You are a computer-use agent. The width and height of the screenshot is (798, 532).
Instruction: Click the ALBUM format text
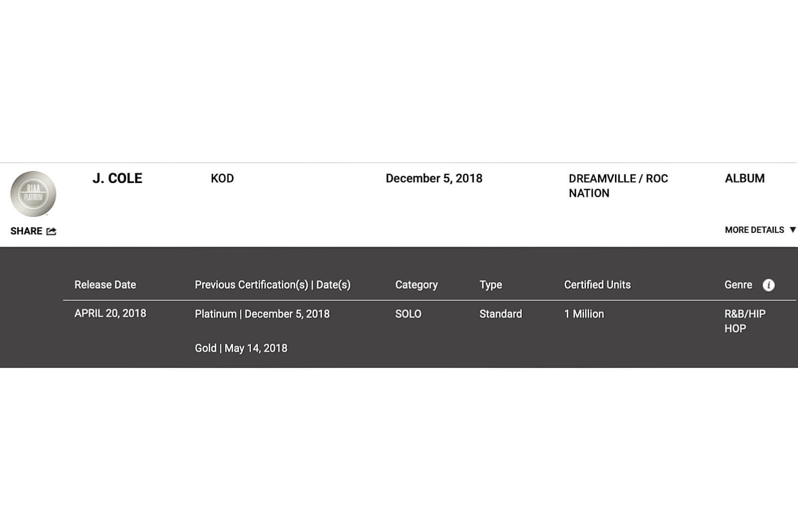(745, 178)
